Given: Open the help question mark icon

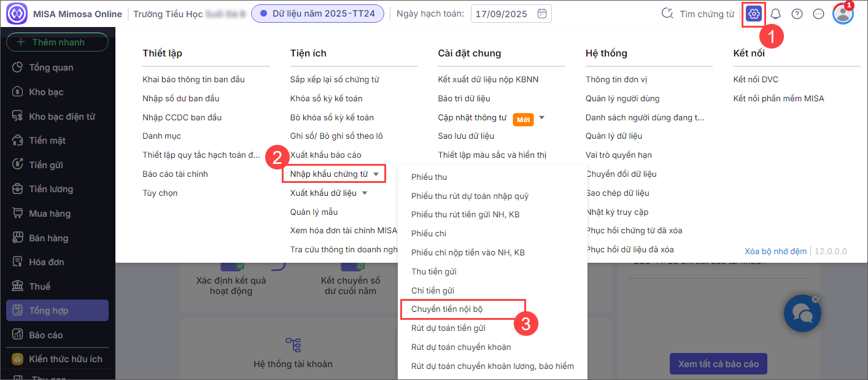Looking at the screenshot, I should [797, 14].
